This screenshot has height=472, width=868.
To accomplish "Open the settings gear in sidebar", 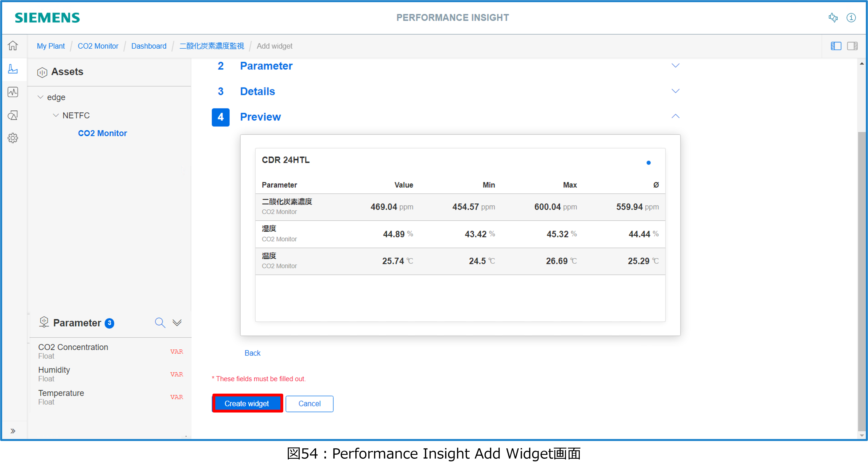I will click(x=13, y=138).
